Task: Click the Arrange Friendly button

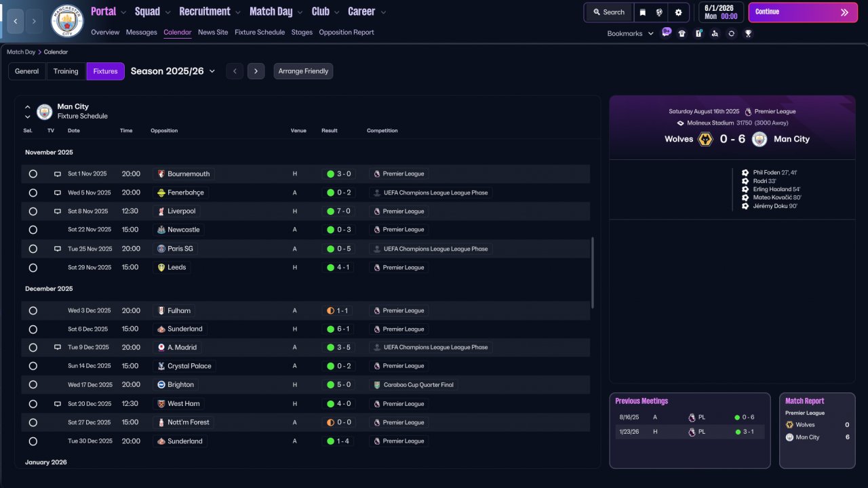Action: point(303,71)
